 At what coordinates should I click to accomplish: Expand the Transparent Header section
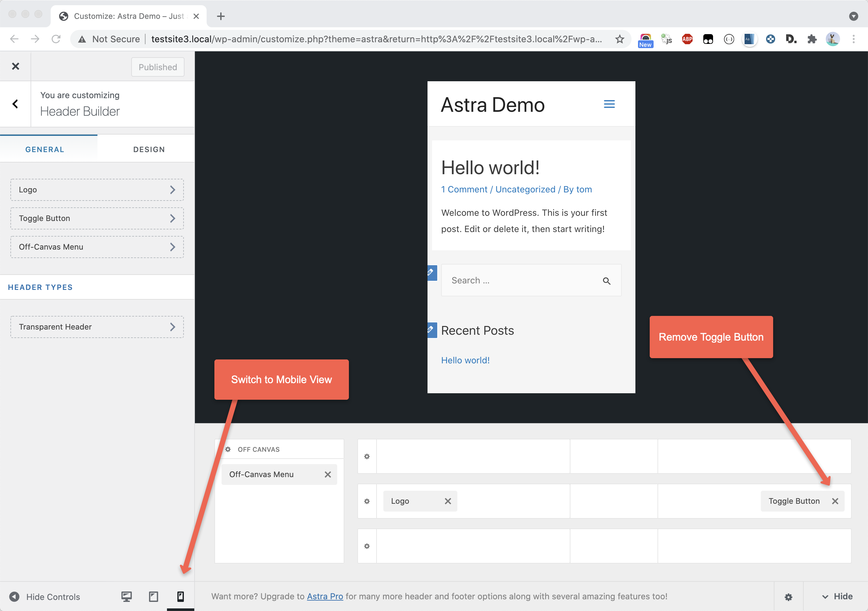click(97, 327)
